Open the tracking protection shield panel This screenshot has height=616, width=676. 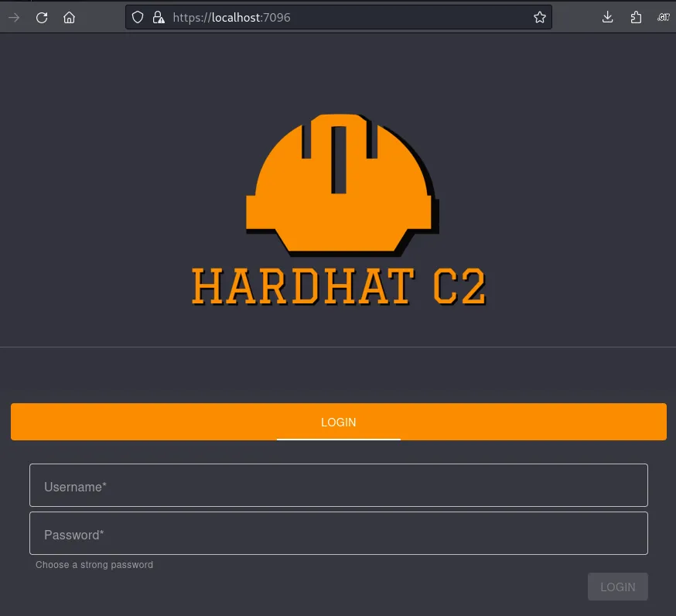[138, 17]
